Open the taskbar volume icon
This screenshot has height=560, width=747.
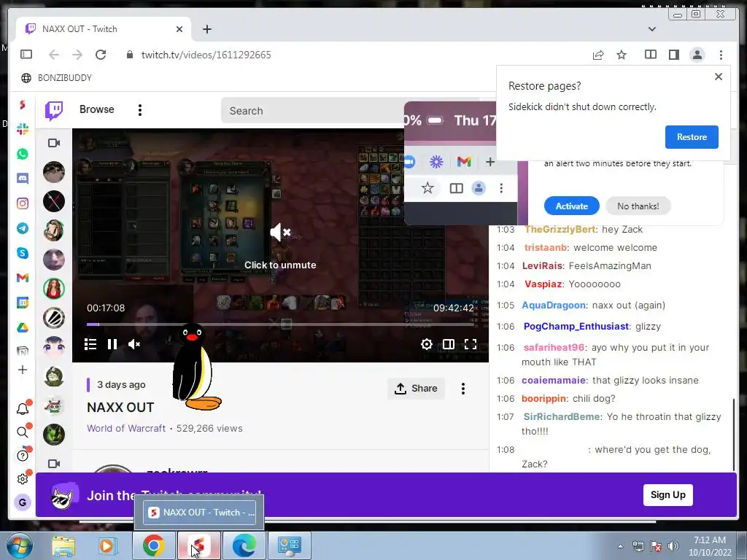673,546
